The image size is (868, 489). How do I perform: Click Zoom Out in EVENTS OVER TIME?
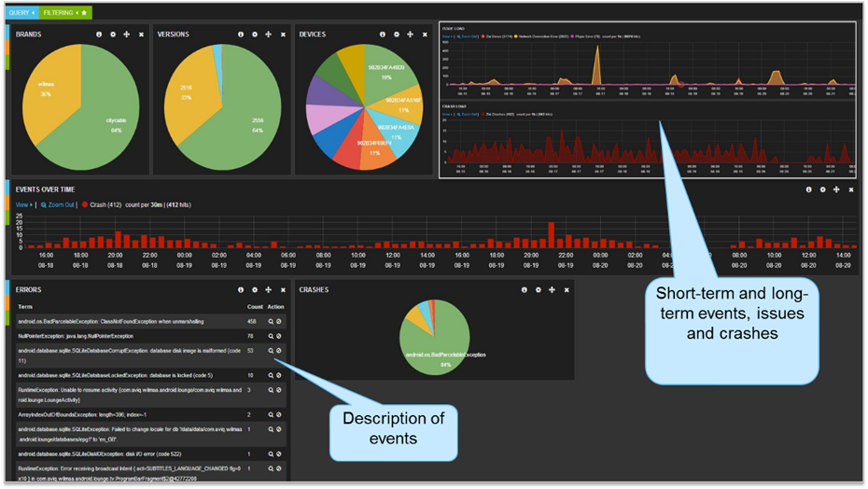coord(58,205)
